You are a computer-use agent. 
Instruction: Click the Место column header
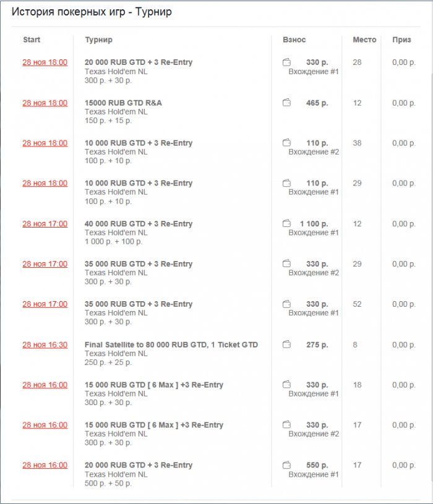(364, 40)
